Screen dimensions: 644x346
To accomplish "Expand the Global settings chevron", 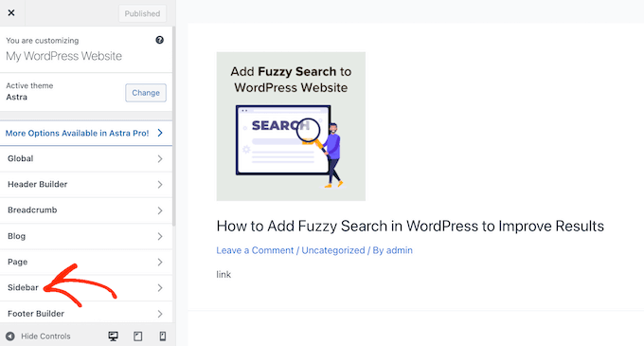I will [160, 158].
